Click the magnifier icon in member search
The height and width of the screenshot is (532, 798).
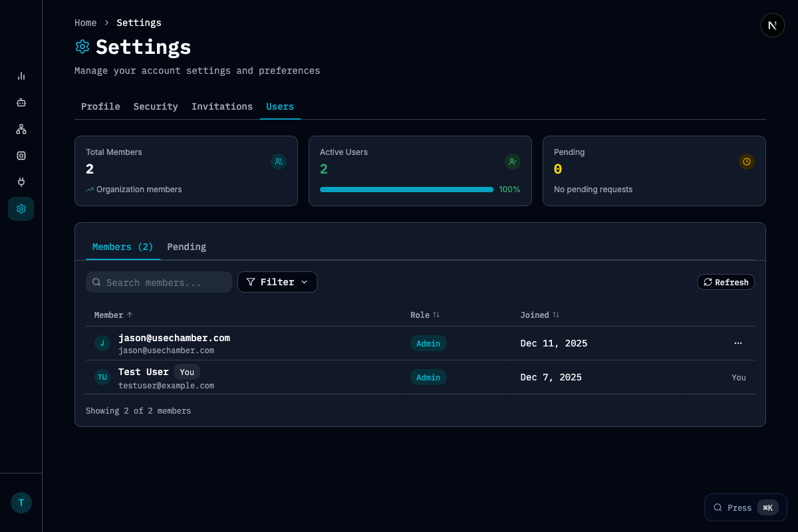pos(96,283)
